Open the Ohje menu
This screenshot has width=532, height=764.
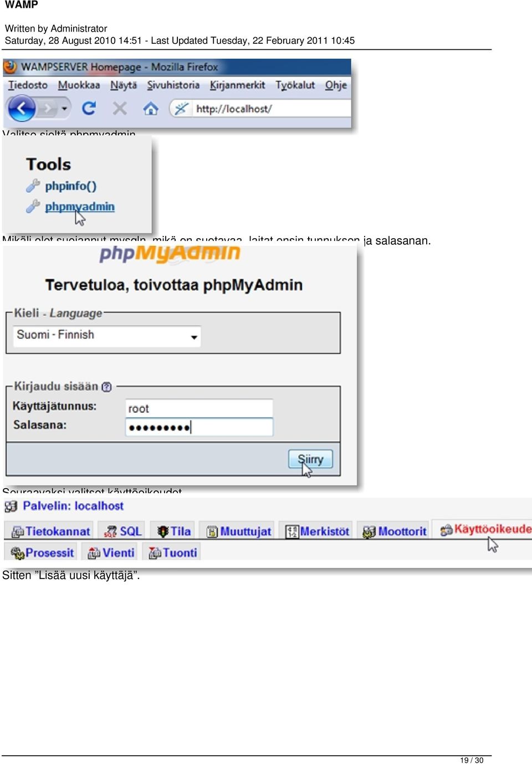tap(336, 85)
